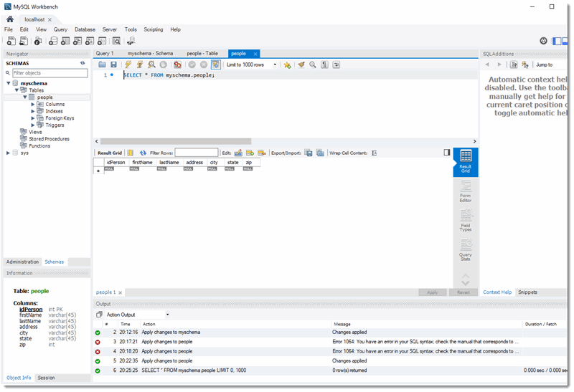Edit current row icon in result grid
This screenshot has width=574, height=392.
point(238,153)
